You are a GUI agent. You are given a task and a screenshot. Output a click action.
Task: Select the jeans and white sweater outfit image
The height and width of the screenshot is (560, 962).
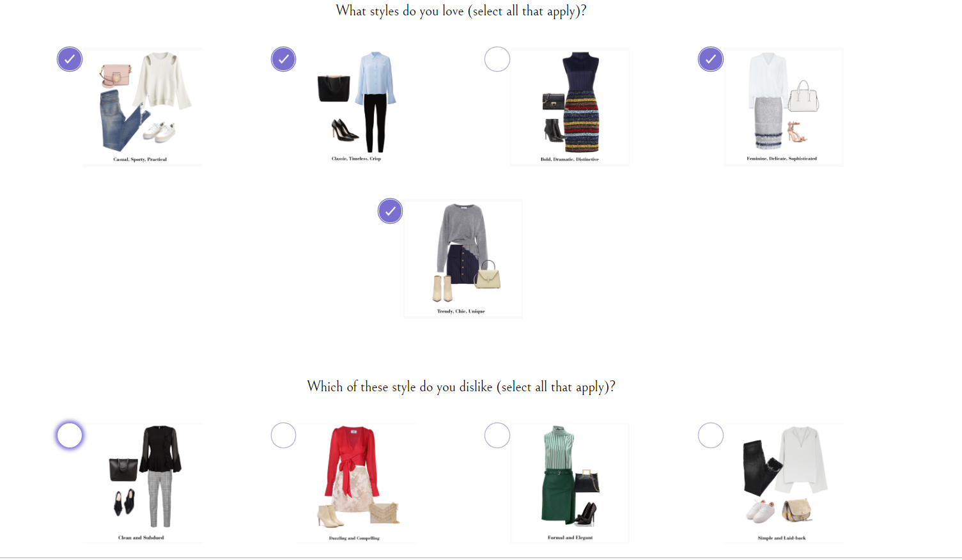click(x=143, y=107)
